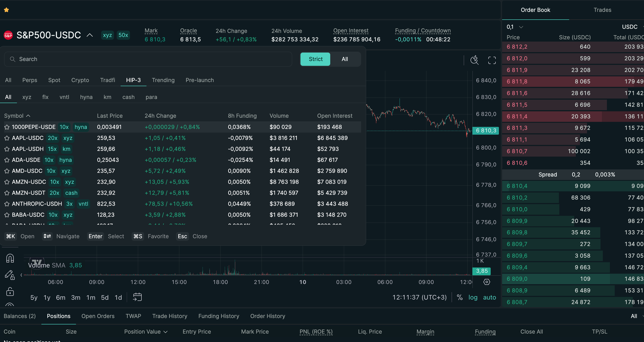Image resolution: width=644 pixels, height=342 pixels.
Task: Open the Pre-launch markets tab
Action: pos(200,80)
